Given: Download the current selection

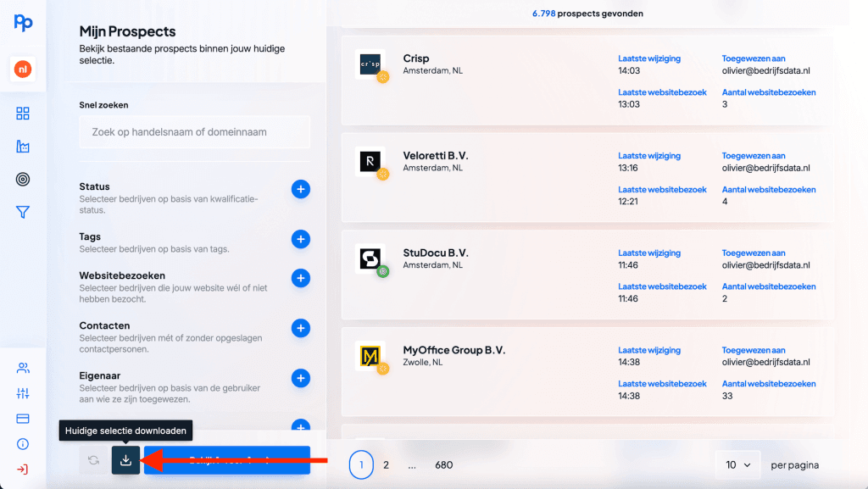Looking at the screenshot, I should tap(125, 460).
